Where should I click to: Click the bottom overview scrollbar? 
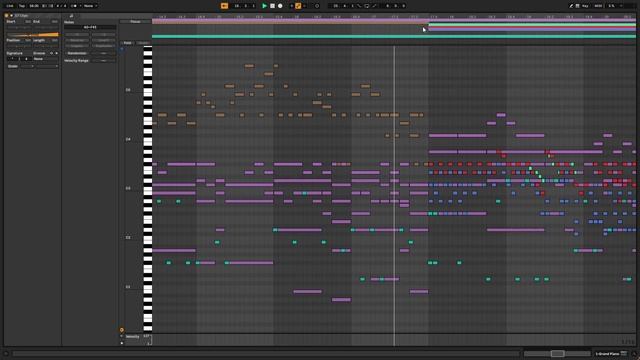click(x=265, y=353)
